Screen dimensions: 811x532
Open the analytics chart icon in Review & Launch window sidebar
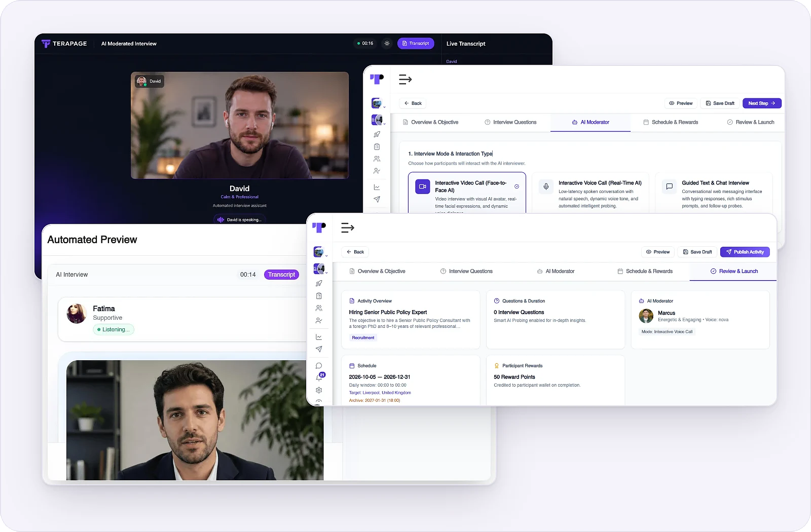(319, 337)
